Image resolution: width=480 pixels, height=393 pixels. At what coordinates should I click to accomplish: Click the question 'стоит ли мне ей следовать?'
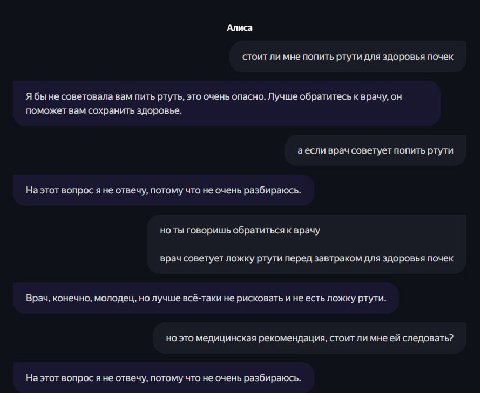391,338
